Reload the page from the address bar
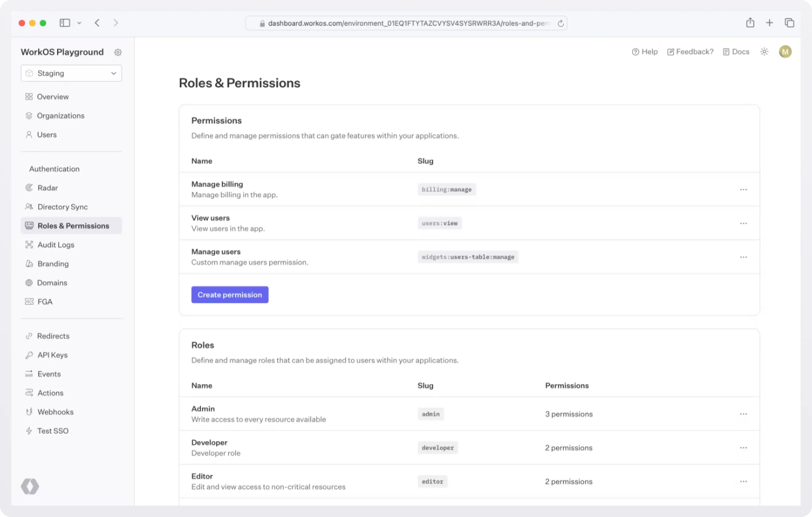Screen dimensions: 812x517 [x=560, y=23]
